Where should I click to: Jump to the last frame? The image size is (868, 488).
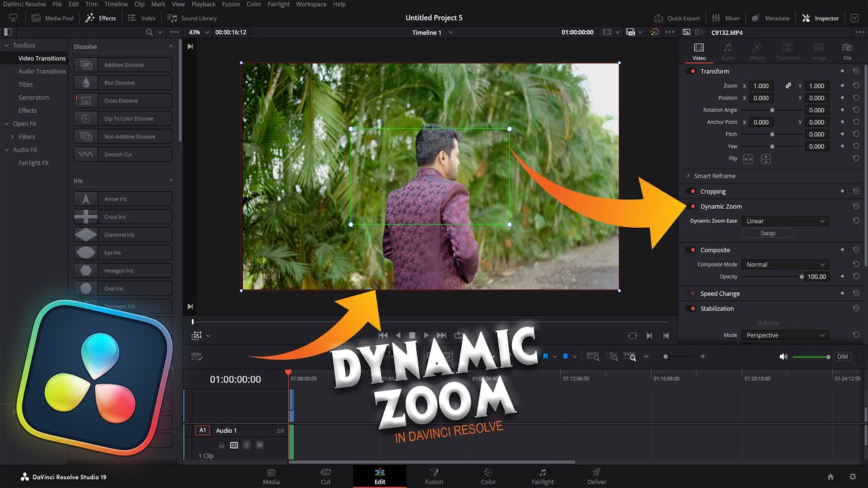[441, 335]
